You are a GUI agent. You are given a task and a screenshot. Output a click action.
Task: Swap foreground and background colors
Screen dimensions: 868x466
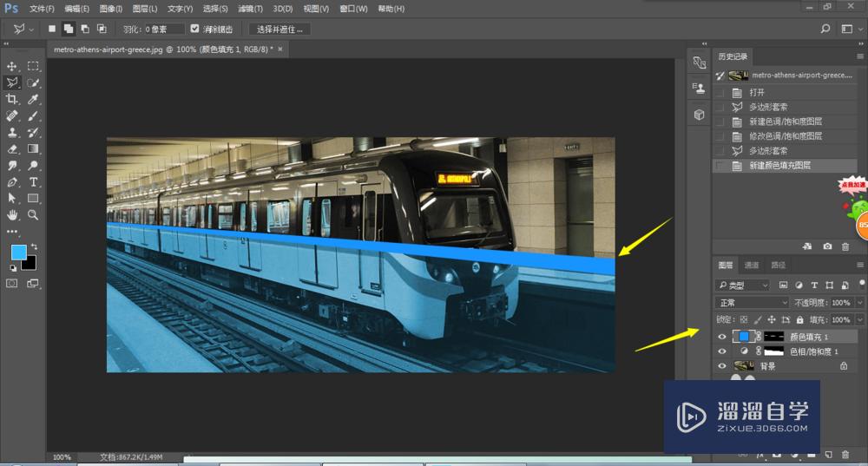click(x=35, y=246)
